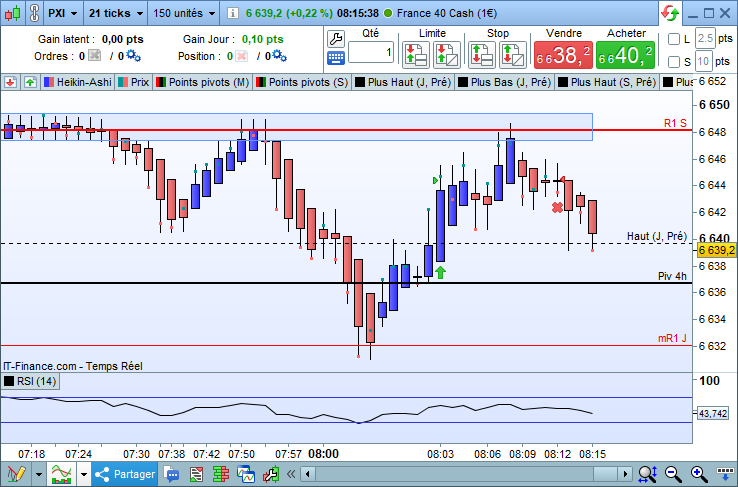Image resolution: width=738 pixels, height=487 pixels.
Task: Open the Ordres gear settings icon
Action: click(x=133, y=56)
